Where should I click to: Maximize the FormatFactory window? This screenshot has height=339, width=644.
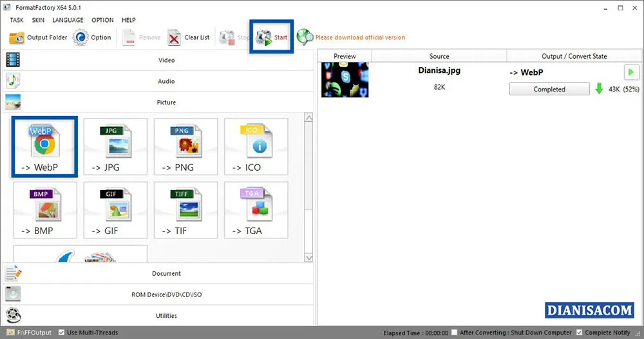point(620,8)
